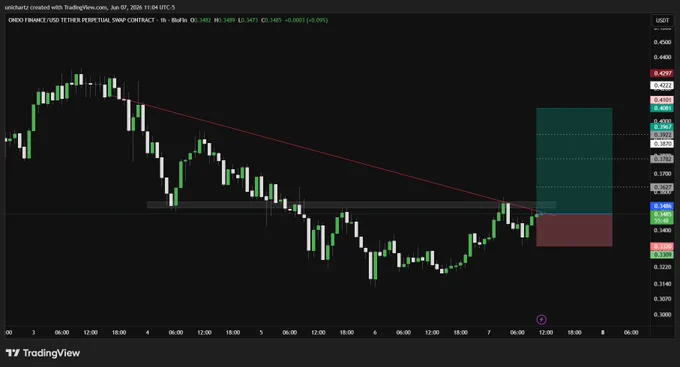Click day 4 on the time axis

(147, 333)
